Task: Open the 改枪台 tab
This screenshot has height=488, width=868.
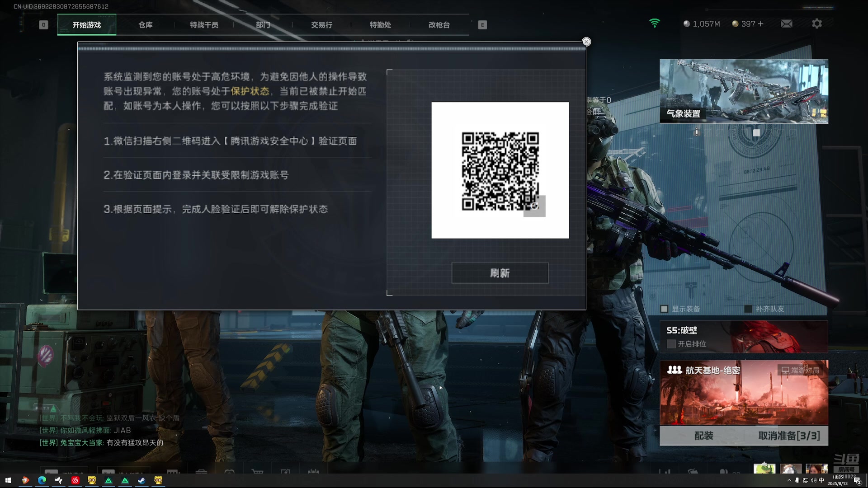Action: pyautogui.click(x=439, y=25)
